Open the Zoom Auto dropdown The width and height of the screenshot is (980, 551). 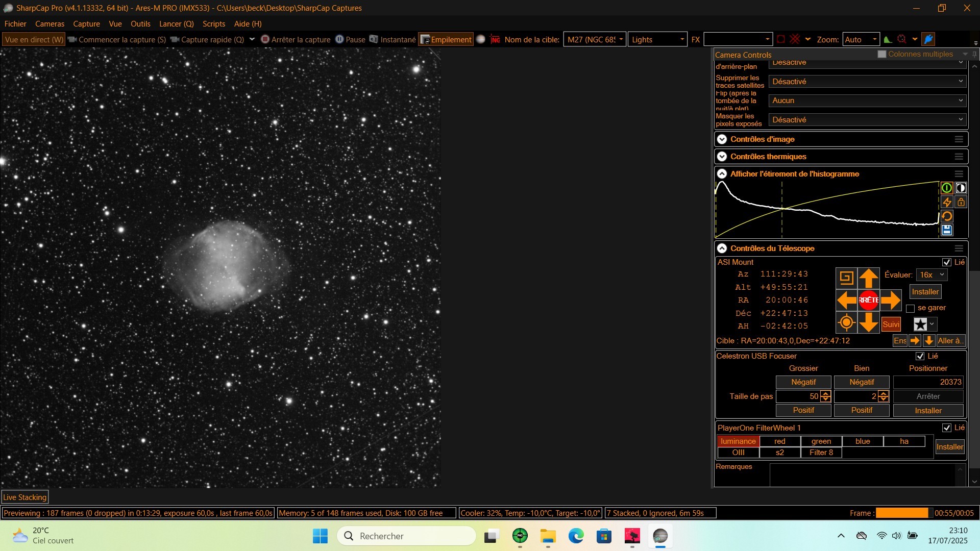click(861, 39)
